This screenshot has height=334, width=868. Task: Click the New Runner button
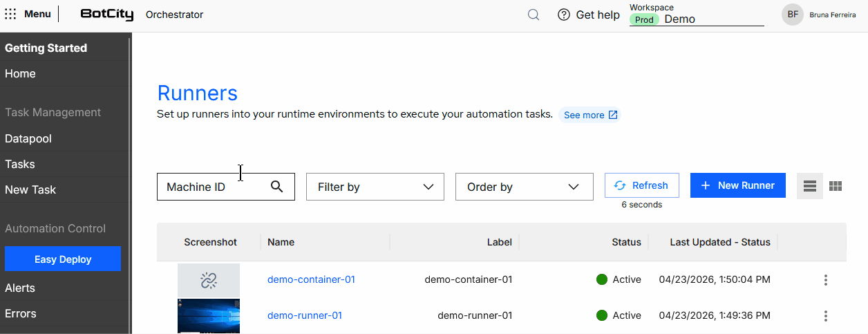[x=738, y=185]
